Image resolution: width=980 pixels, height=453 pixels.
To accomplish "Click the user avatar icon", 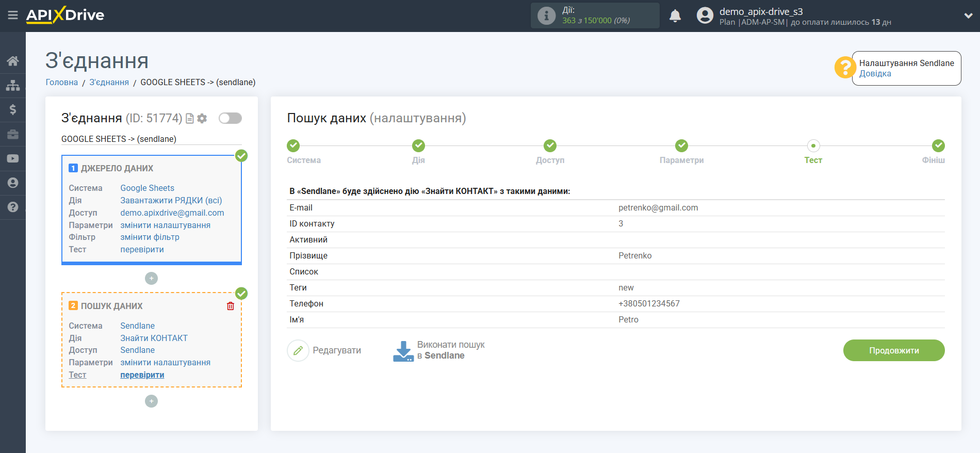I will [705, 15].
